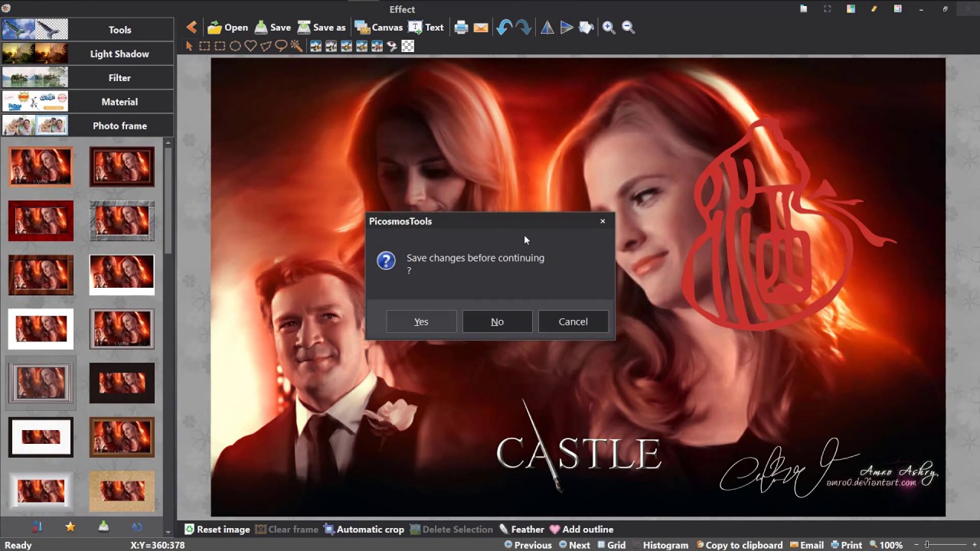Cancel the PicosmosTools dialog

pos(573,321)
